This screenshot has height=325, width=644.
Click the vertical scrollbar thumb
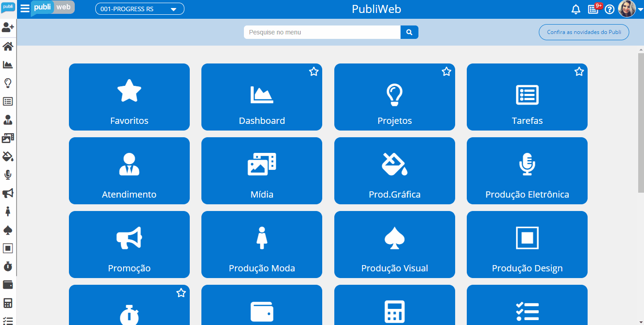[640, 123]
